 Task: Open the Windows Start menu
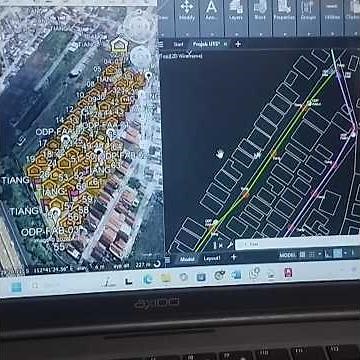click(x=16, y=287)
